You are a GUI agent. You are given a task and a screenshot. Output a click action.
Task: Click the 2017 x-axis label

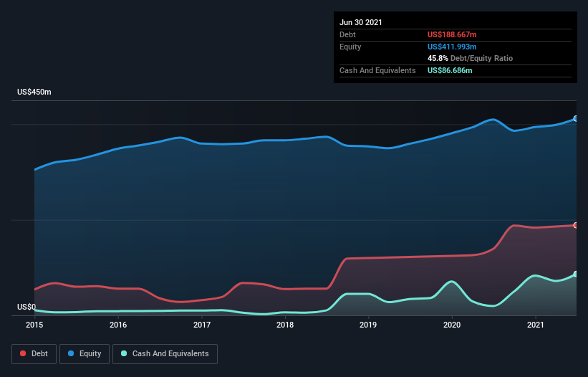(x=202, y=325)
